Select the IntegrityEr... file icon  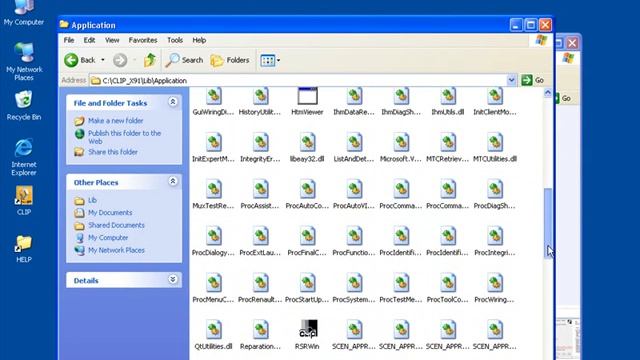[260, 142]
